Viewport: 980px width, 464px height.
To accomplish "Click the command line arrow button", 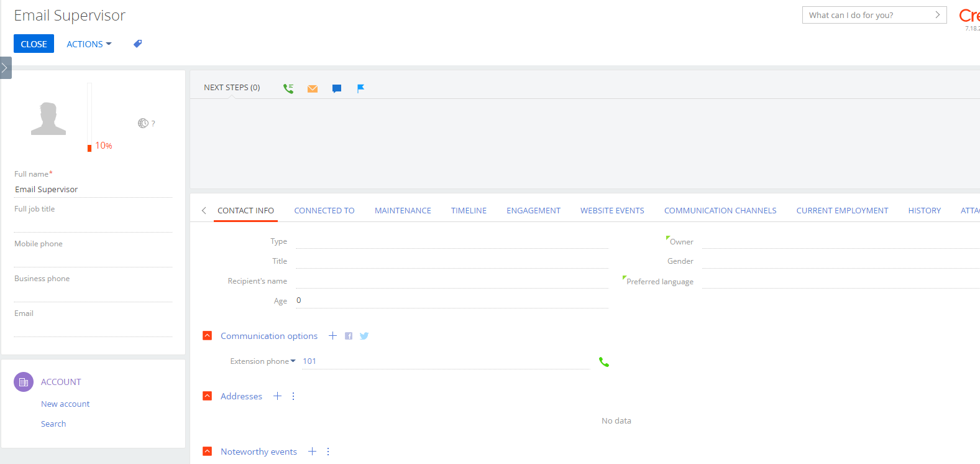I will (938, 15).
